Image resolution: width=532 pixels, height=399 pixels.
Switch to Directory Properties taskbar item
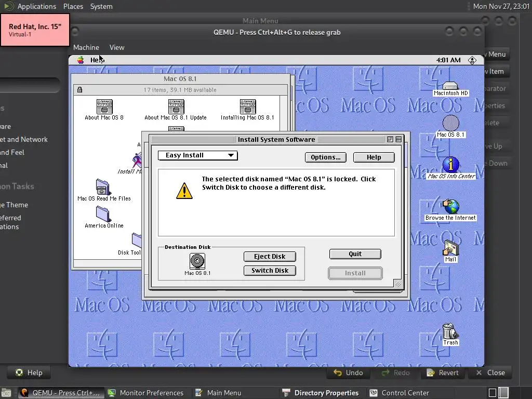pos(320,393)
